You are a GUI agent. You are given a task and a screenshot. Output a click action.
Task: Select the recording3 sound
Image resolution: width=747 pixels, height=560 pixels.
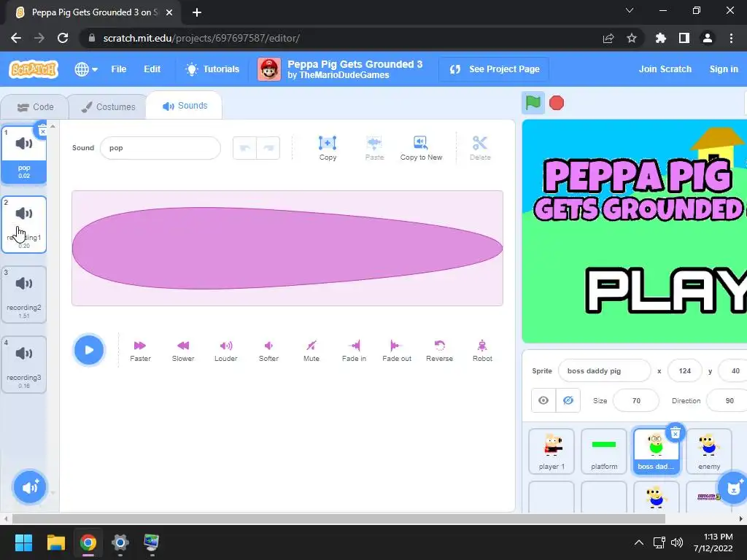pyautogui.click(x=24, y=365)
